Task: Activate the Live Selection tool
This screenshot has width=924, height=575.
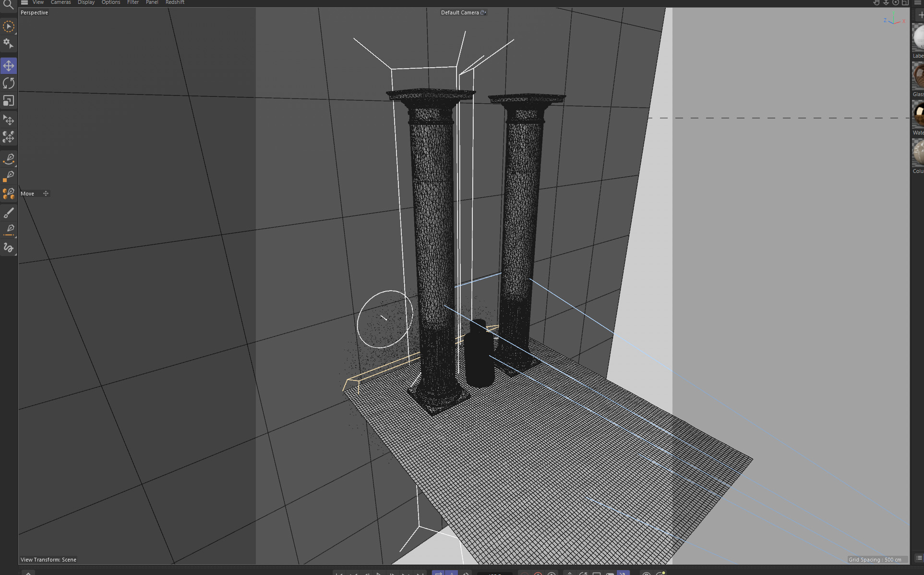Action: pos(9,27)
